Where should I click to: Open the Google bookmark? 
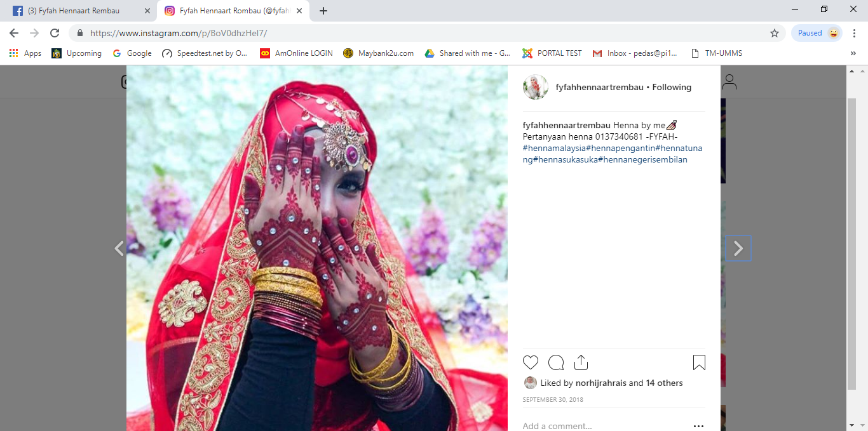tap(132, 53)
